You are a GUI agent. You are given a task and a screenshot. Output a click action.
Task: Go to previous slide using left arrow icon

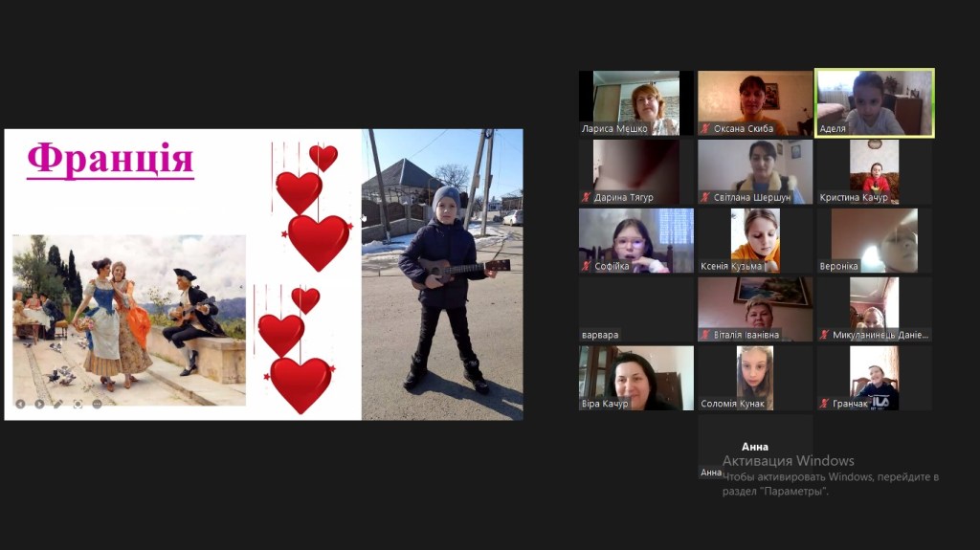(21, 404)
